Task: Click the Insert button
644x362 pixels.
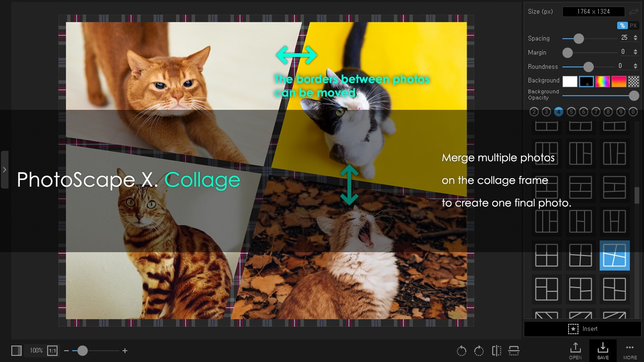Action: pos(583,329)
